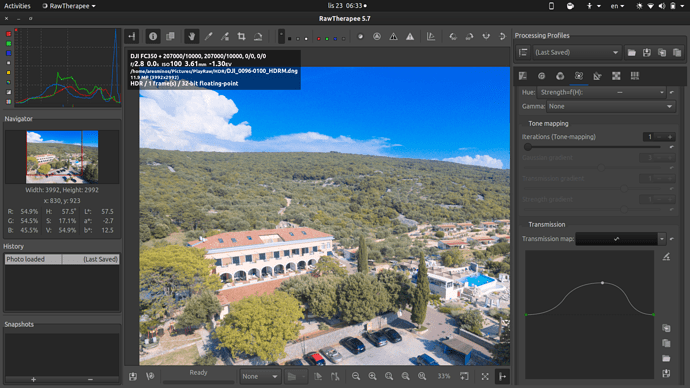Reset the Transmission map curve
Image resolution: width=690 pixels, height=388 pixels.
(672, 239)
